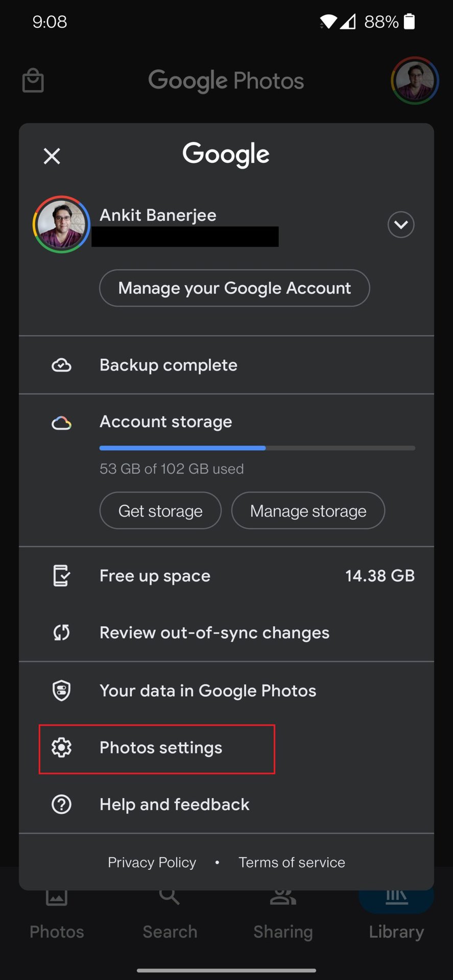
Task: Tap the data shield icon
Action: coord(61,691)
